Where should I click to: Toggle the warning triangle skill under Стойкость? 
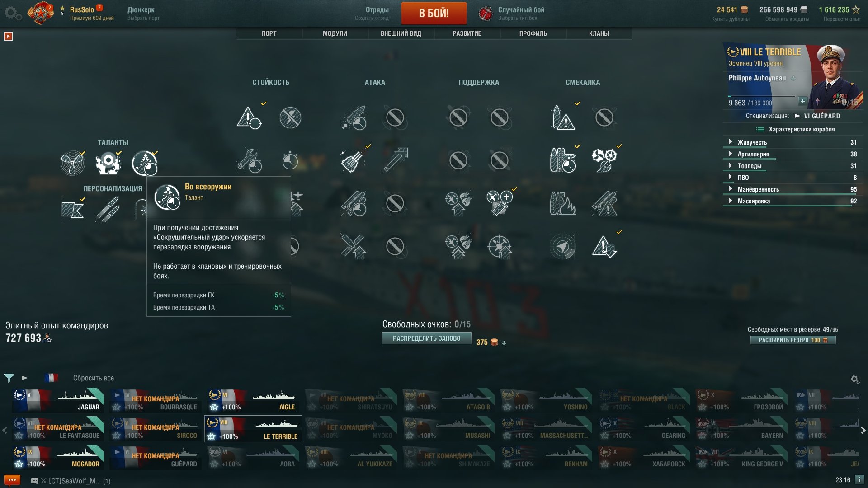tap(249, 118)
